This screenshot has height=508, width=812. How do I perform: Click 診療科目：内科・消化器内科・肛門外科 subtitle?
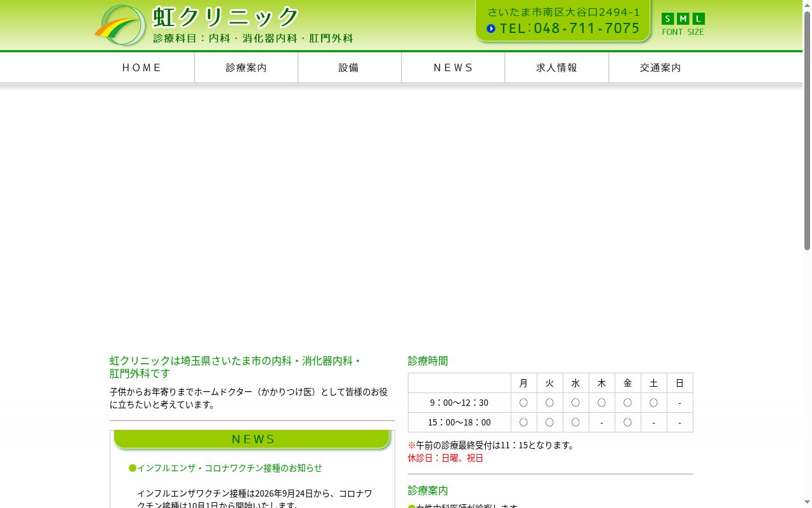tap(253, 38)
